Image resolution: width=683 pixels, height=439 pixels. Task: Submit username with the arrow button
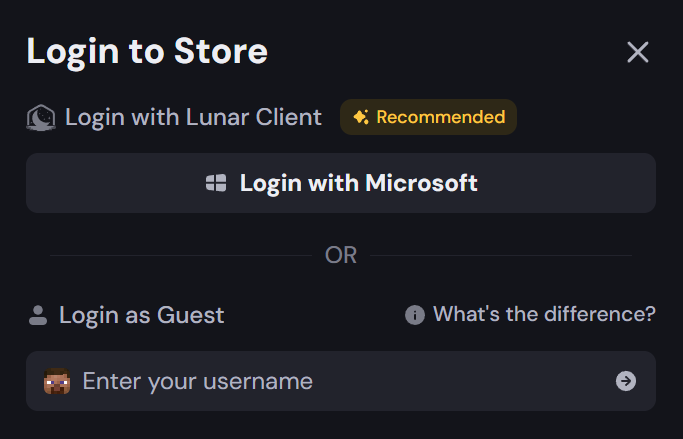pyautogui.click(x=626, y=381)
